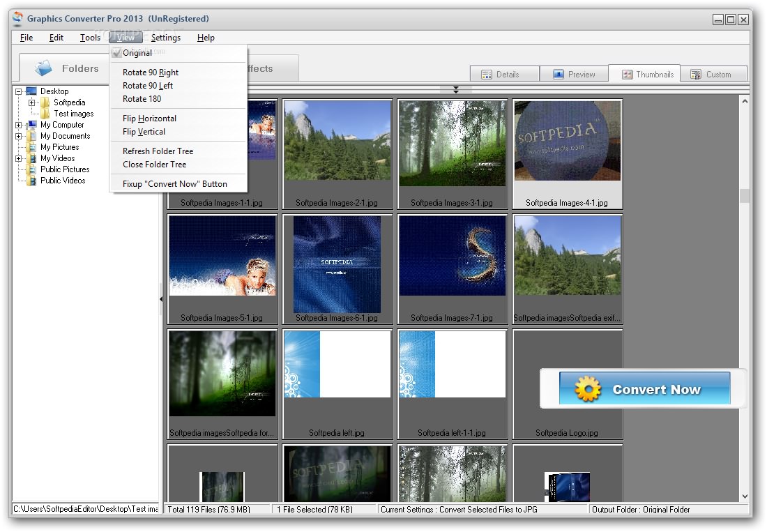Select thumbnail Softpedia Images-7-1.jpg
Screen dimensions: 767x532
[x=453, y=269]
